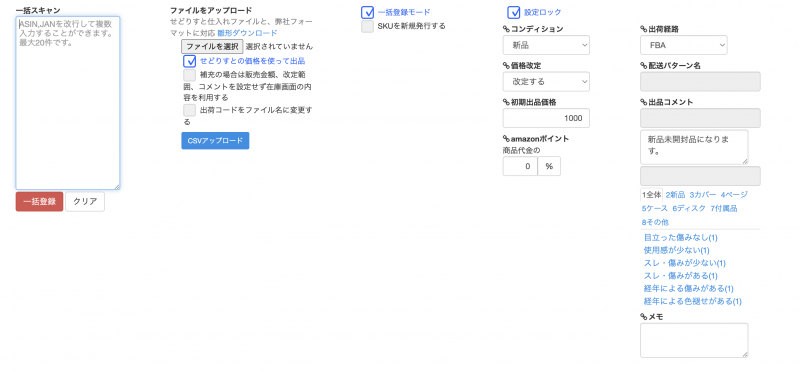Click the 配送パターン名 input field
The width and height of the screenshot is (800, 373).
[700, 82]
